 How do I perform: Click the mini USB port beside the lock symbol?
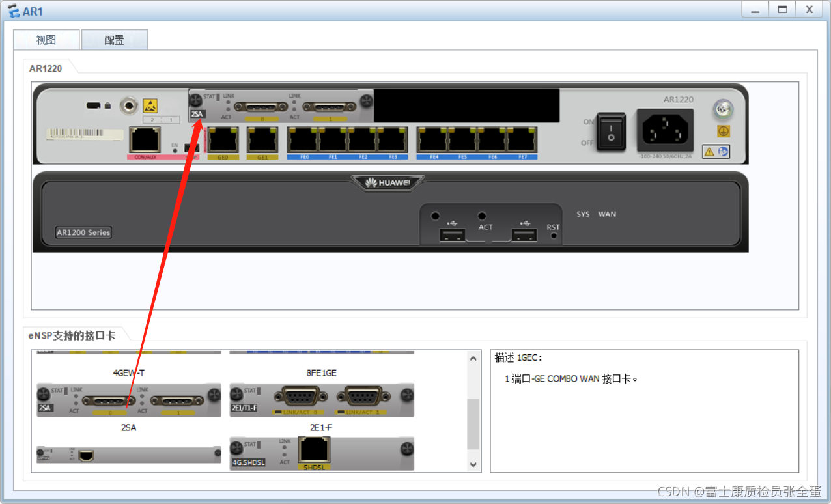[94, 105]
